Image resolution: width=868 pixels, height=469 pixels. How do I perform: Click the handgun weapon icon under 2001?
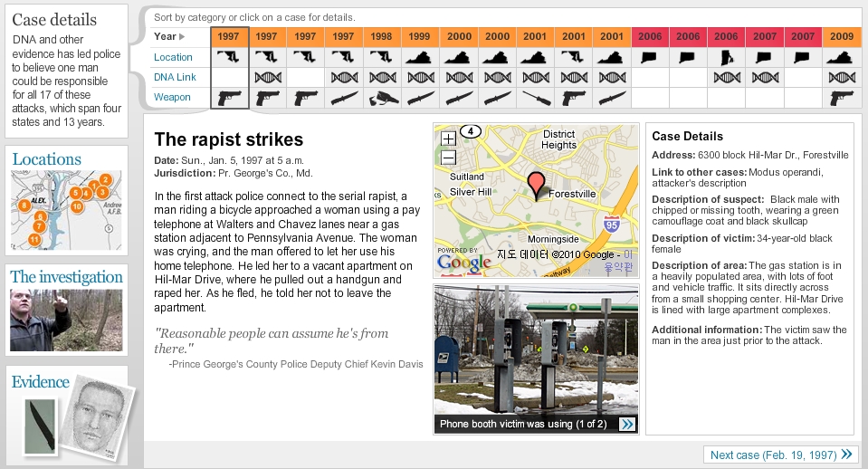pos(574,98)
